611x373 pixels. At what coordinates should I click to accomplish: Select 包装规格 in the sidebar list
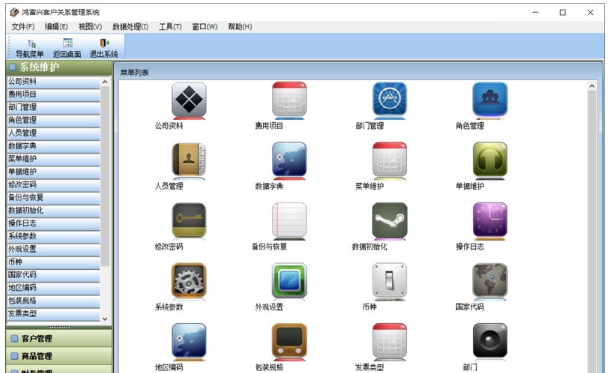tap(54, 301)
